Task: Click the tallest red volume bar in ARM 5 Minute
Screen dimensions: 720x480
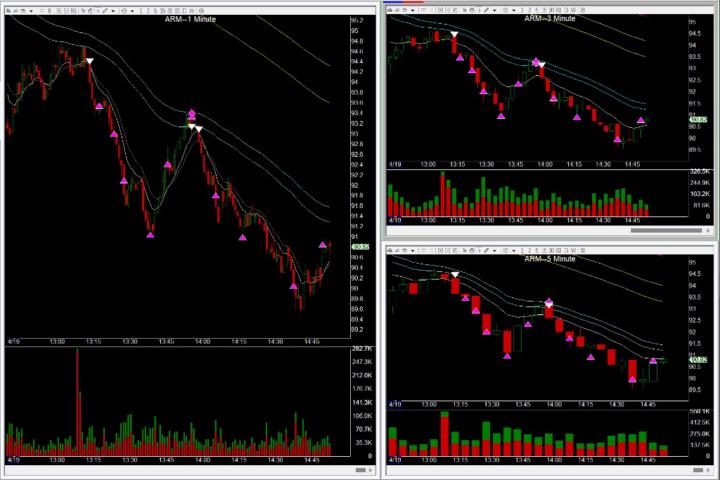Action: 444,436
